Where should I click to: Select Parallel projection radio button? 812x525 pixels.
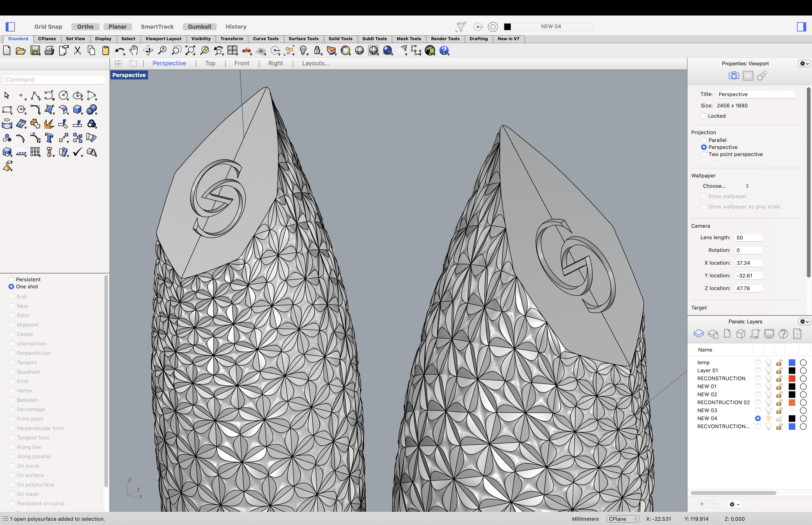(704, 140)
